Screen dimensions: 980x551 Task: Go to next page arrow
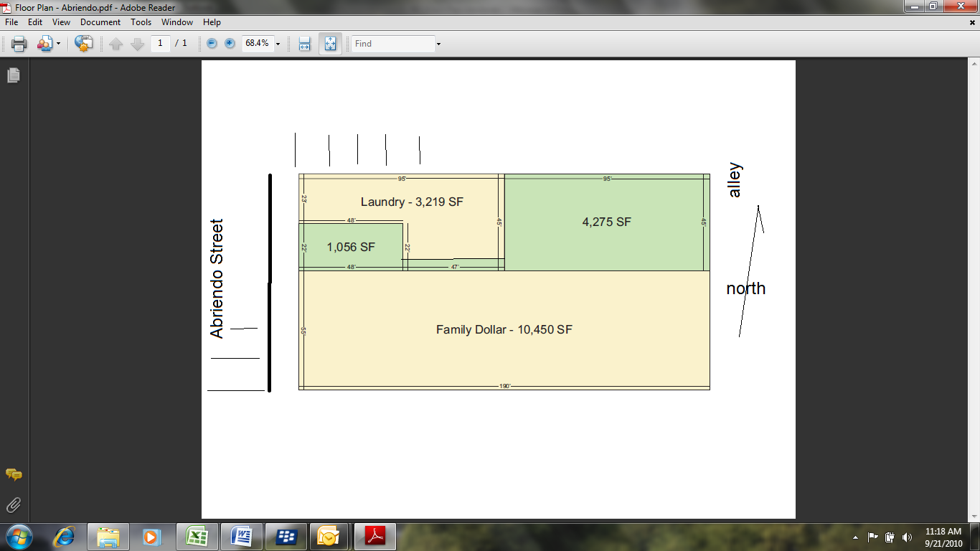point(137,44)
